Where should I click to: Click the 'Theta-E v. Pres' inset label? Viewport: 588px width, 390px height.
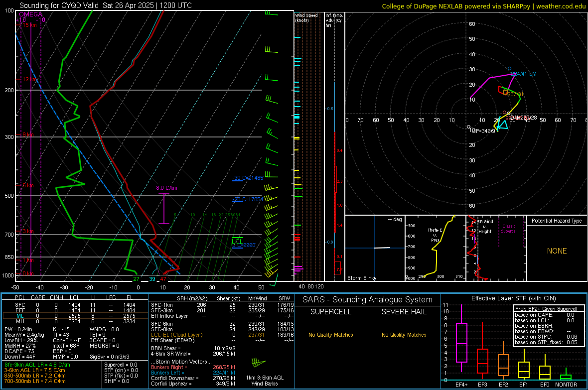click(435, 235)
